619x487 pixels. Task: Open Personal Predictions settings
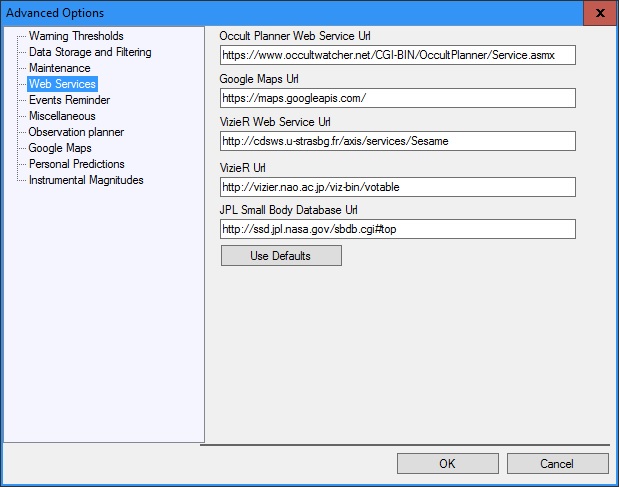pyautogui.click(x=76, y=164)
